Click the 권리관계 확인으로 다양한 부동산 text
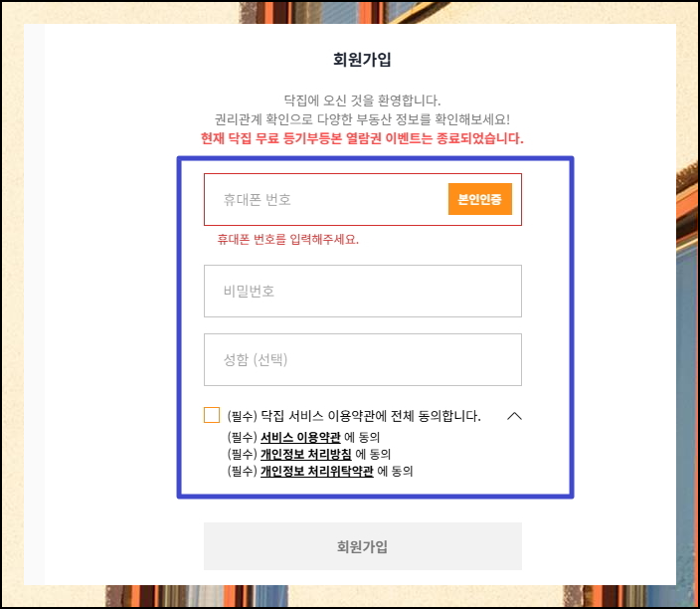Screen dimensions: 700x609 362,119
